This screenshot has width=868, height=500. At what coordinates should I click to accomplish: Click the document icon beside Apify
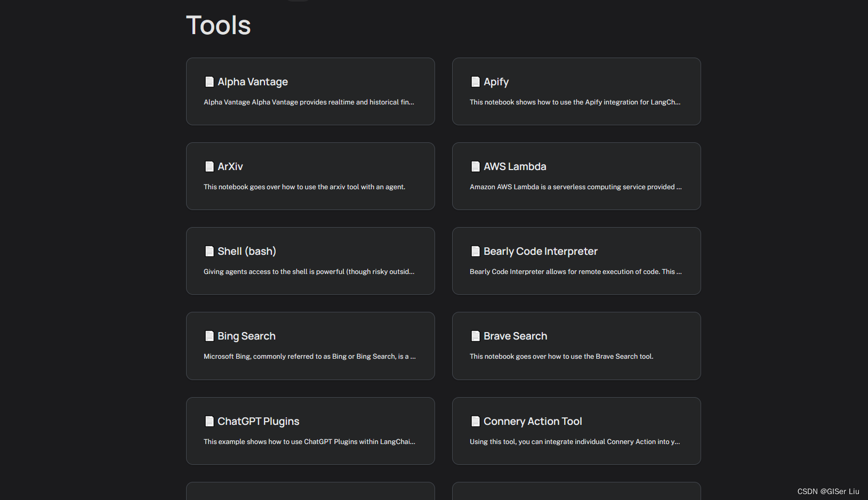click(476, 82)
